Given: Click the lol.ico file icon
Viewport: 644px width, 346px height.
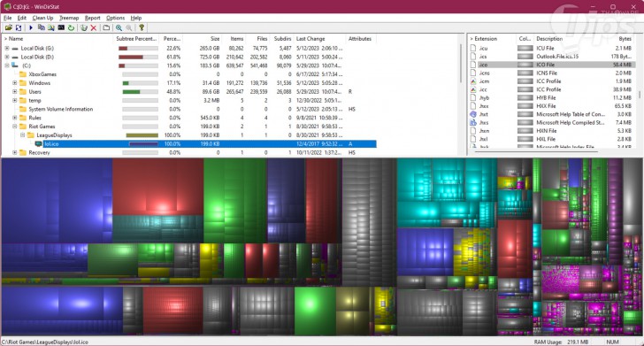Looking at the screenshot, I should click(x=39, y=144).
